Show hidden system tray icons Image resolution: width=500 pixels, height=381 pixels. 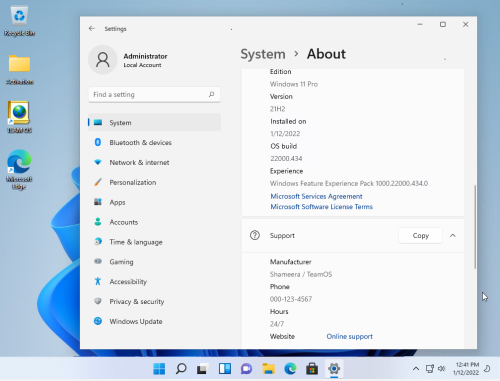click(416, 369)
